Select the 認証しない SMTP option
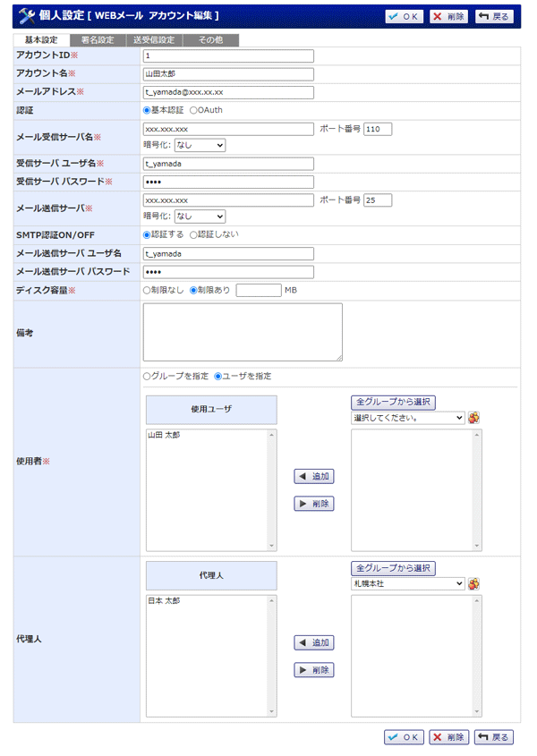 pyautogui.click(x=193, y=234)
